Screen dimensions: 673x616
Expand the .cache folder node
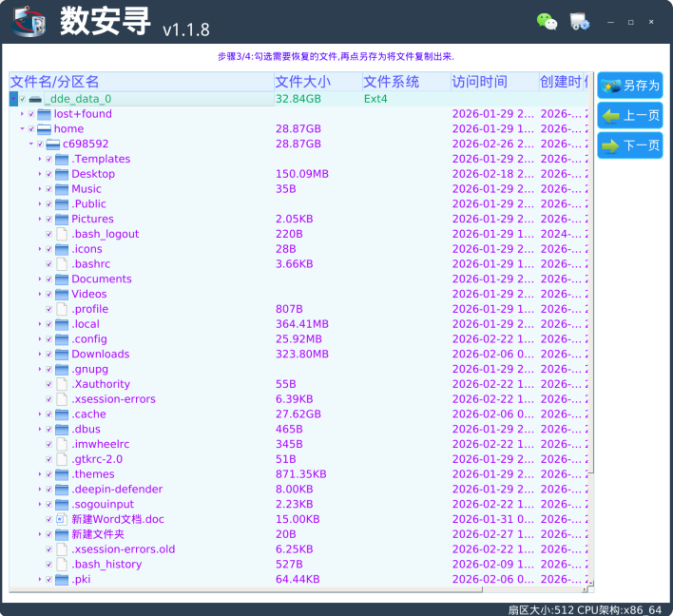pos(40,414)
